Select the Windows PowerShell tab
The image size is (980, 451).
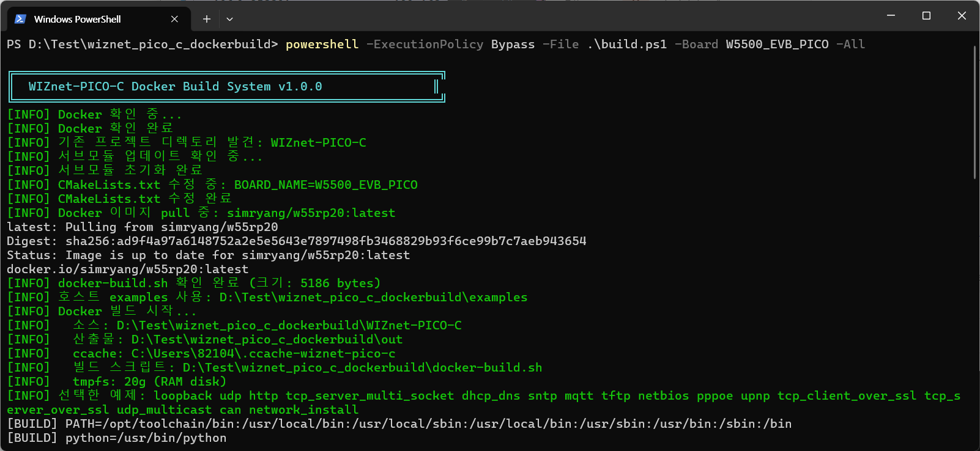[x=98, y=19]
